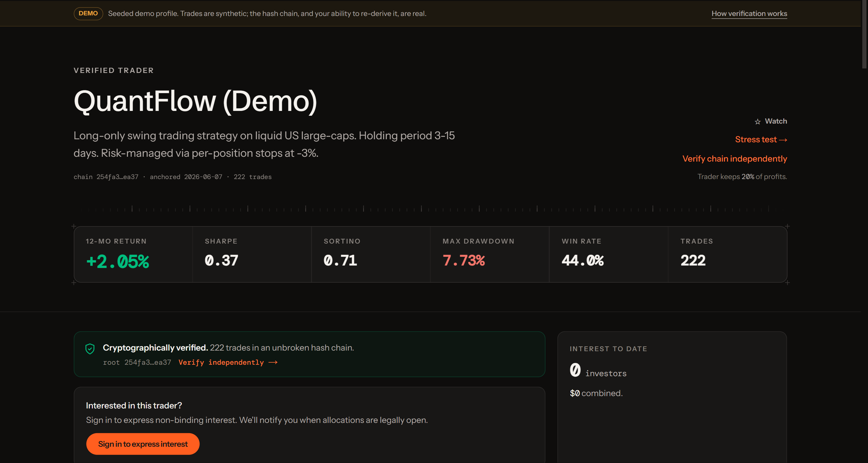Select the Max Drawdown value 7.73%
The height and width of the screenshot is (463, 868).
pos(464,260)
